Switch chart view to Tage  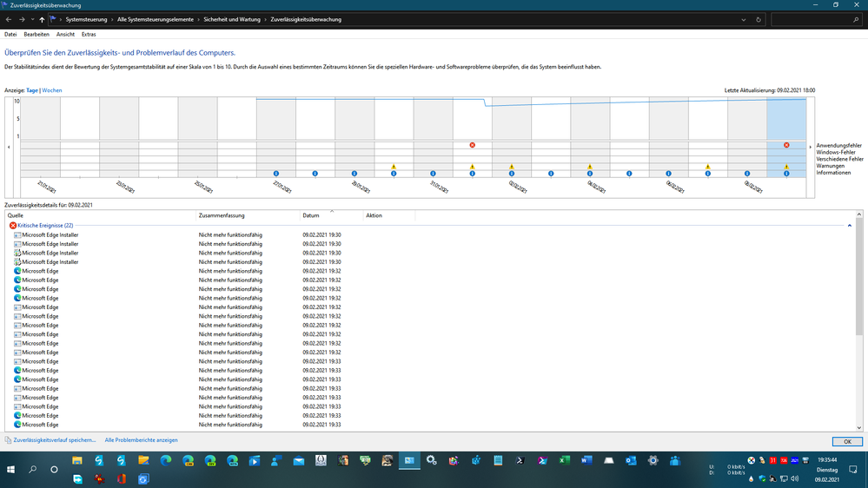[x=32, y=90]
